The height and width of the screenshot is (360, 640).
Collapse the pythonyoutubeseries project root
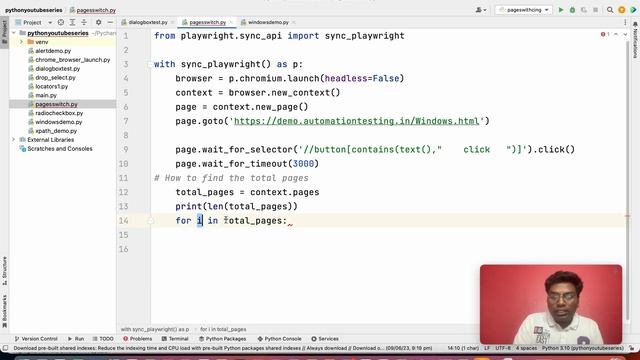click(14, 33)
